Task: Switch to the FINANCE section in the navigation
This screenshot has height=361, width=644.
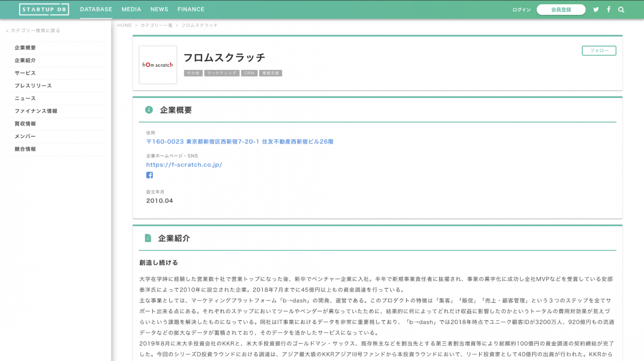Action: [x=191, y=9]
